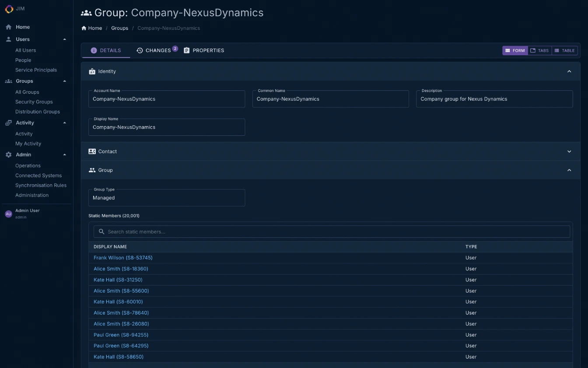
Task: Collapse the Admin sidebar section
Action: (x=64, y=154)
